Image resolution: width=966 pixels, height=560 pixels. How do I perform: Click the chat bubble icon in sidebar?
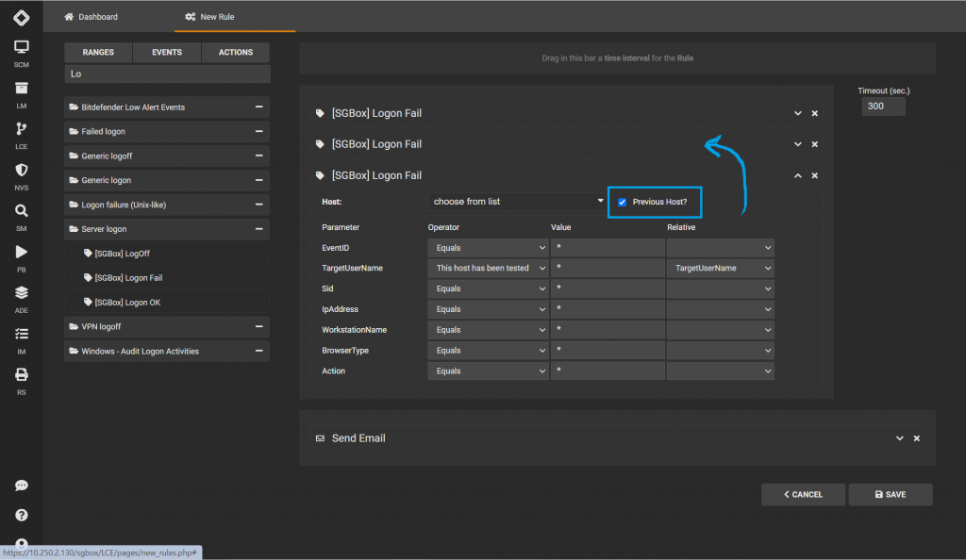tap(22, 486)
